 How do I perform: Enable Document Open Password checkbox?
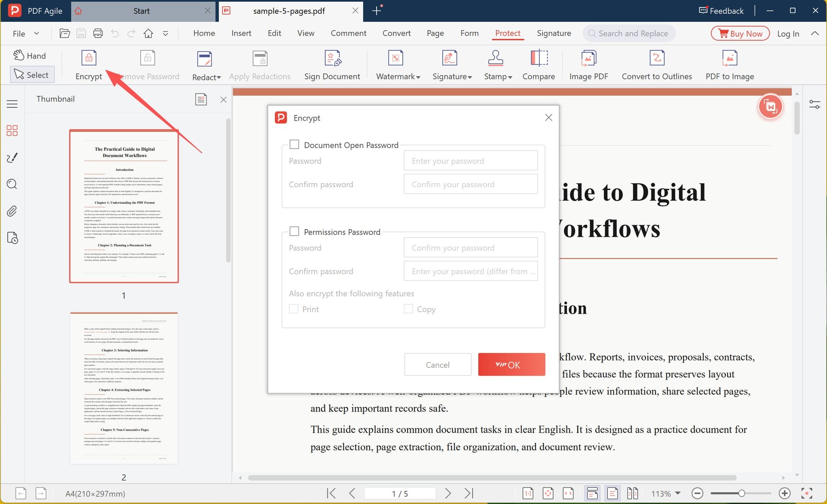pos(295,144)
